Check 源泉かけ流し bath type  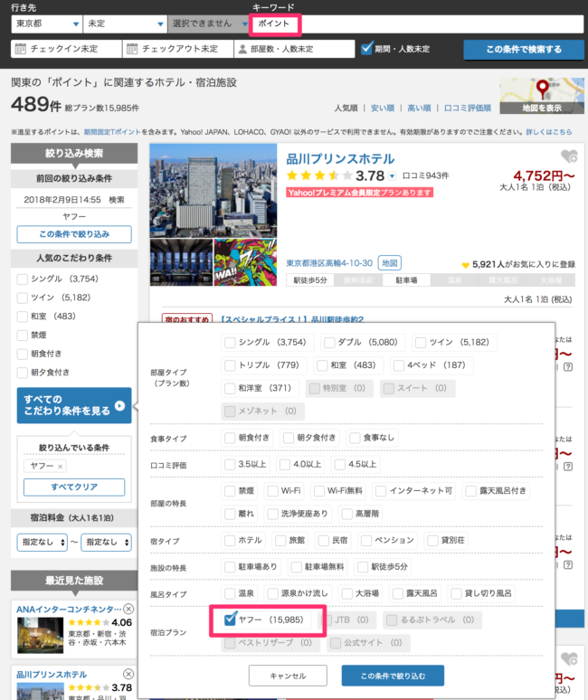273,594
